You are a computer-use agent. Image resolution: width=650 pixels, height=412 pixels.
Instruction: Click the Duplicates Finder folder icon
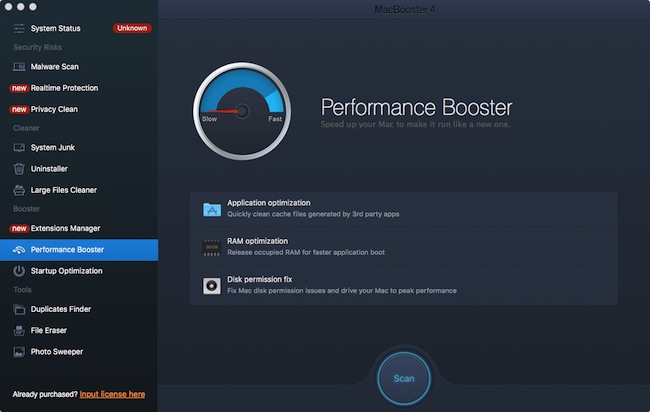19,309
